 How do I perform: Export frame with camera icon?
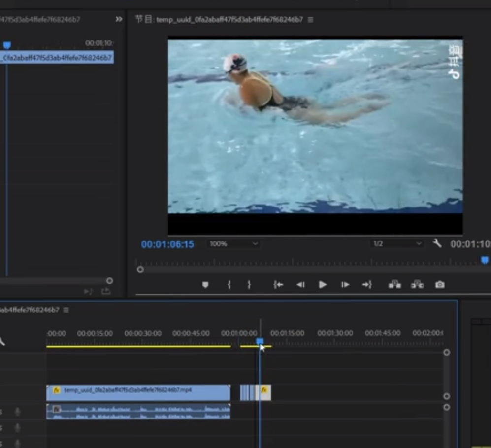click(440, 285)
